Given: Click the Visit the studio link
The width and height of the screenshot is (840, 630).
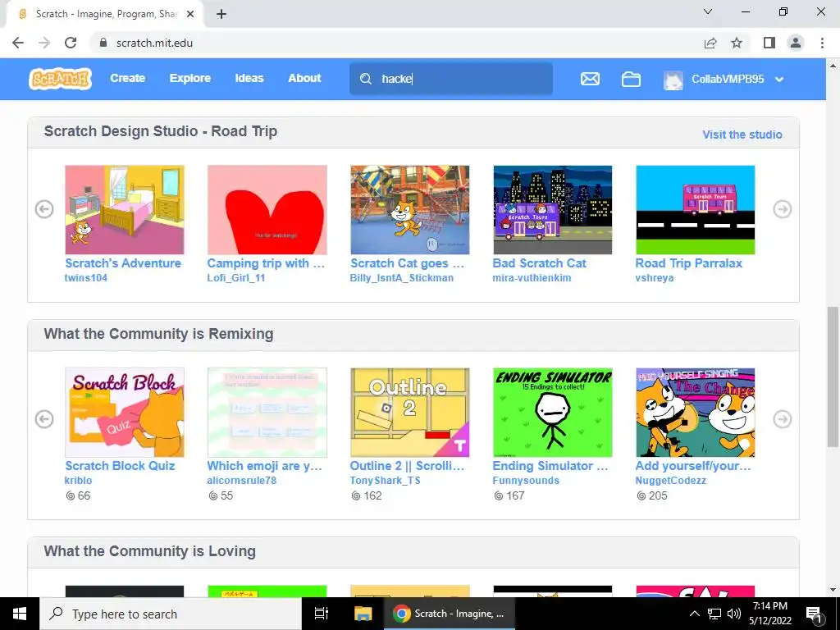Looking at the screenshot, I should (x=742, y=135).
